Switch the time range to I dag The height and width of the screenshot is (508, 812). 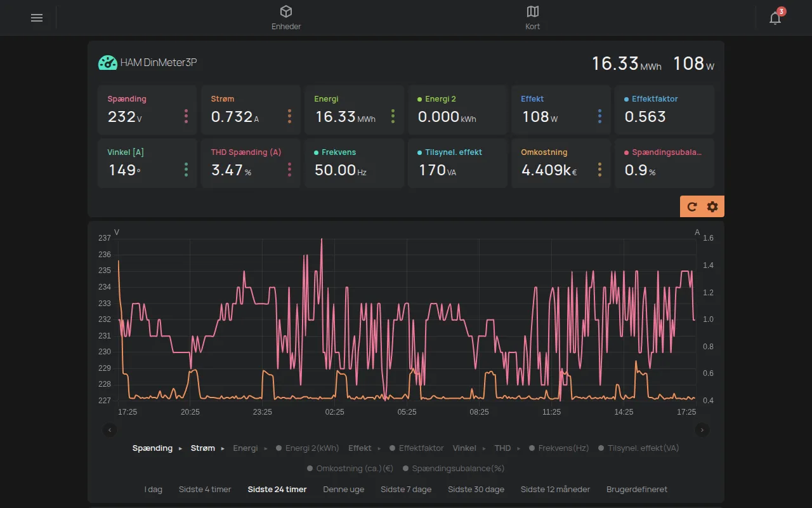point(154,490)
